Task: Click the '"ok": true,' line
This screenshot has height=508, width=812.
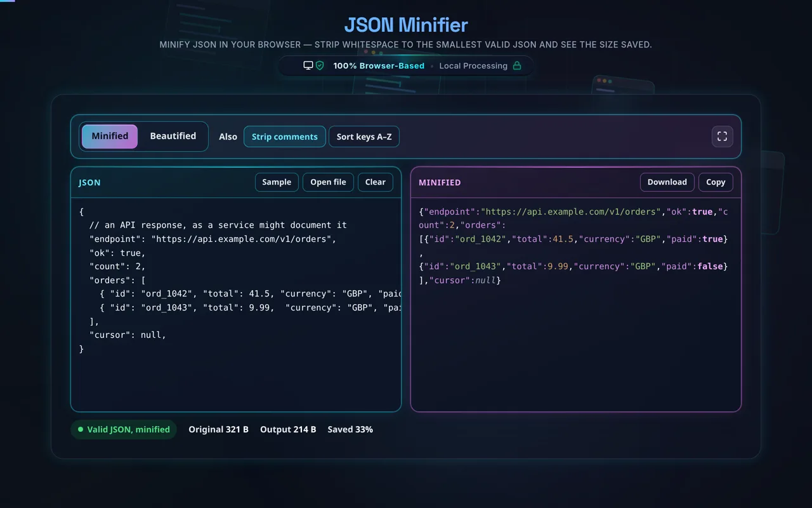Action: click(117, 253)
